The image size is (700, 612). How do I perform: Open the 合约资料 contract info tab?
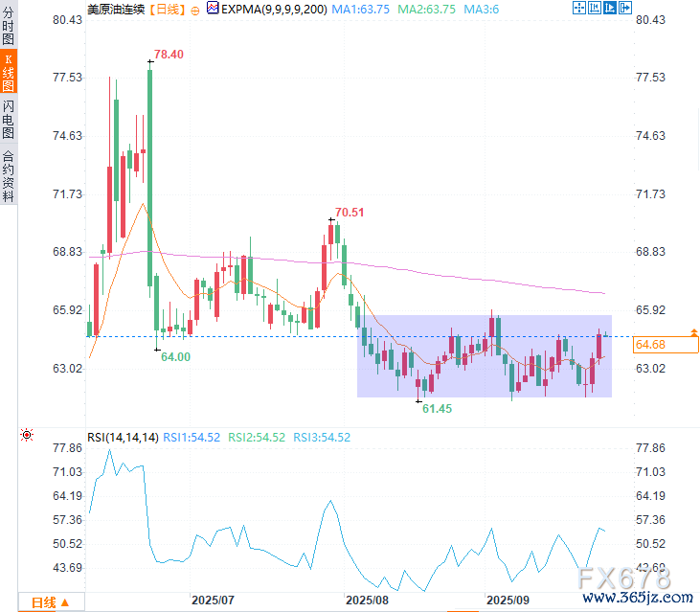[x=9, y=175]
